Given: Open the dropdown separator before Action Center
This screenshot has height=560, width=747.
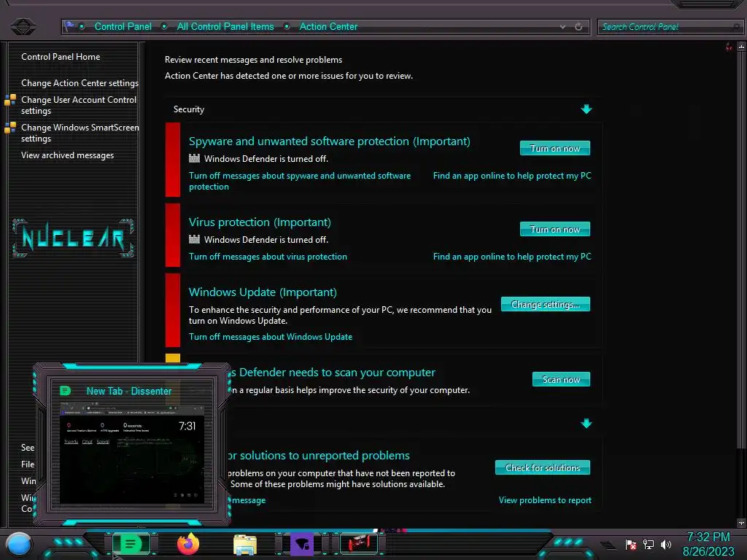Looking at the screenshot, I should point(287,26).
